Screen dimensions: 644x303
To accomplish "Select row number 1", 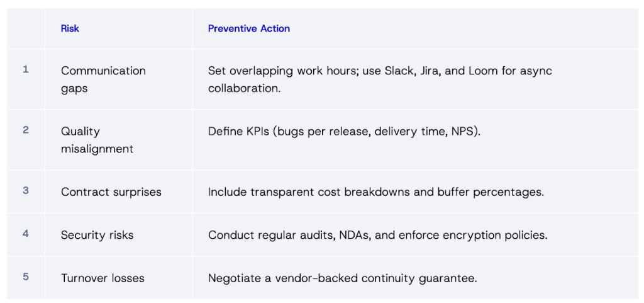I will pyautogui.click(x=26, y=70).
